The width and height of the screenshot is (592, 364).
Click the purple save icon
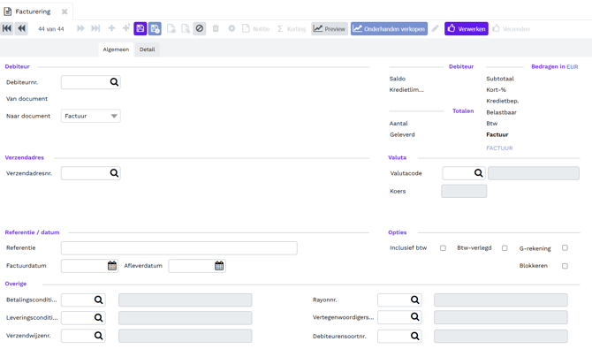click(140, 29)
